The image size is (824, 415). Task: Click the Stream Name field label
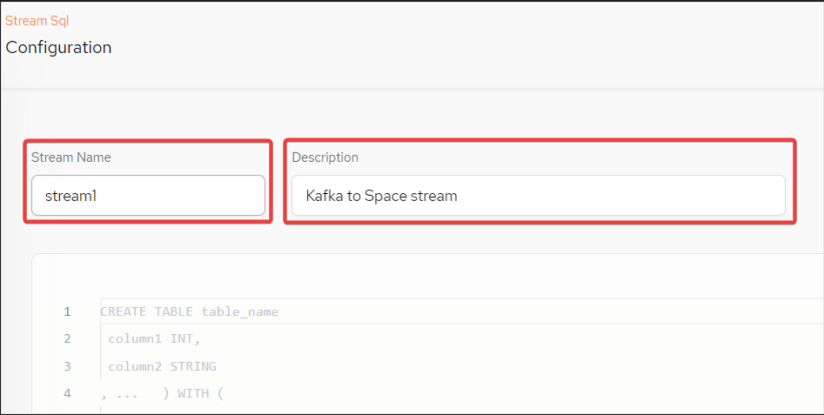point(71,158)
